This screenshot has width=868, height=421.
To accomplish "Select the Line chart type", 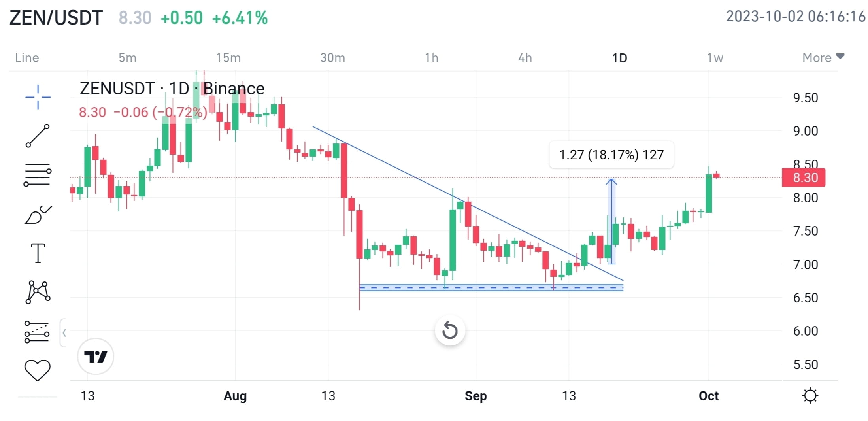I will [x=27, y=58].
